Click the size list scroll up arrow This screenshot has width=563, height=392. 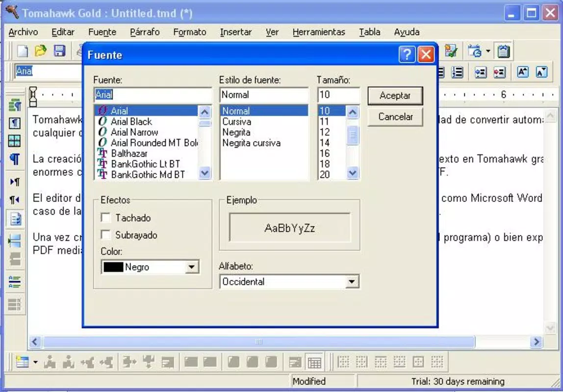[353, 112]
